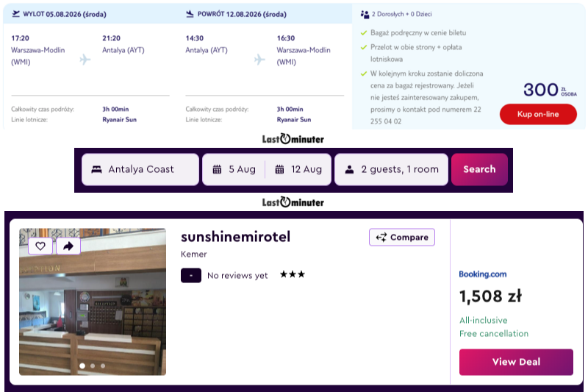Click the checkmark beside W kolejnym kroku
Screen dimensions: 588x392
[363, 74]
